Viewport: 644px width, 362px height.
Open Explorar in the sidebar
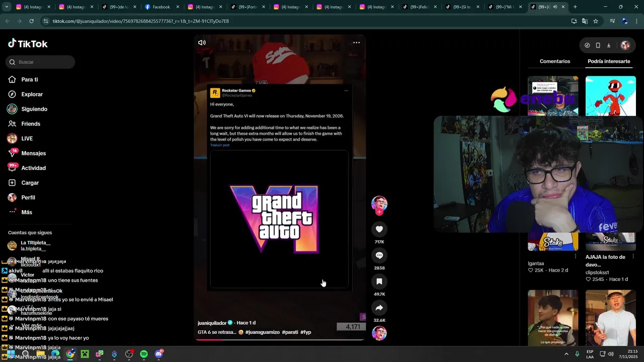point(32,94)
